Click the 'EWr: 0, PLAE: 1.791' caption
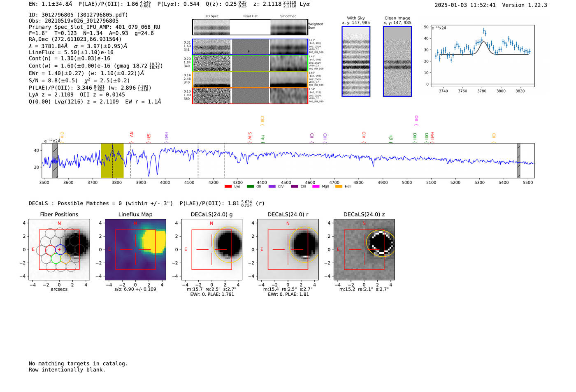The height and width of the screenshot is (392, 576). 212,294
